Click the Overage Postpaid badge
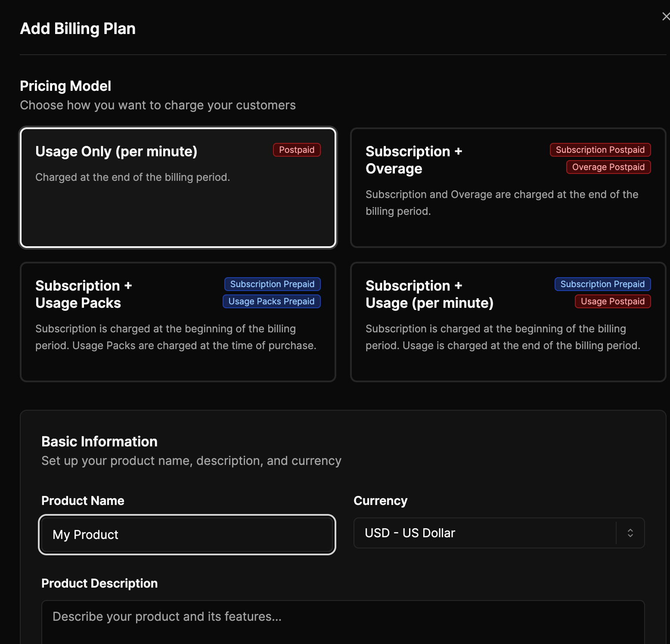The height and width of the screenshot is (644, 670). tap(608, 167)
